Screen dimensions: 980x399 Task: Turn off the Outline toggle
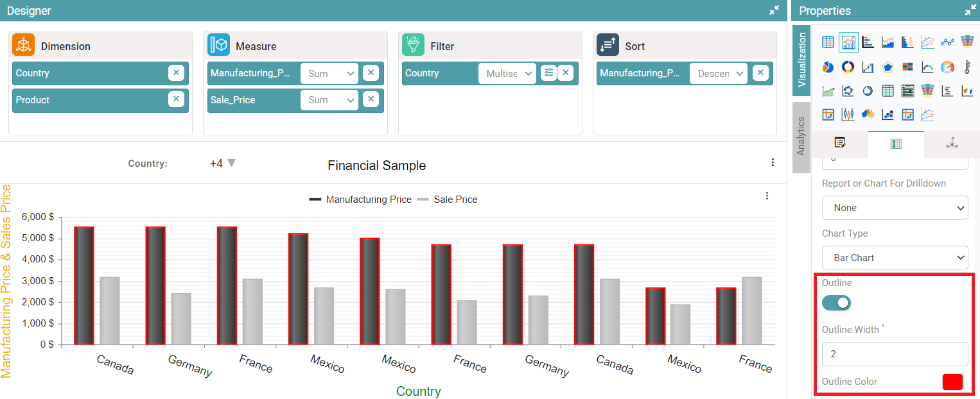(x=836, y=303)
